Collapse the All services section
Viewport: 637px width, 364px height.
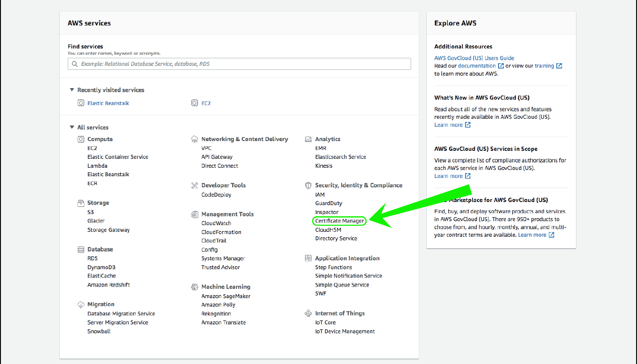(72, 127)
